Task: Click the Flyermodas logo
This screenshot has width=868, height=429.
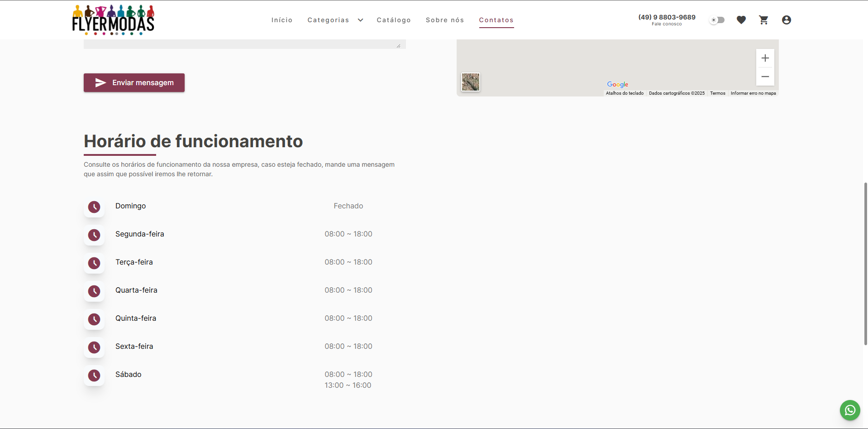Action: click(113, 19)
